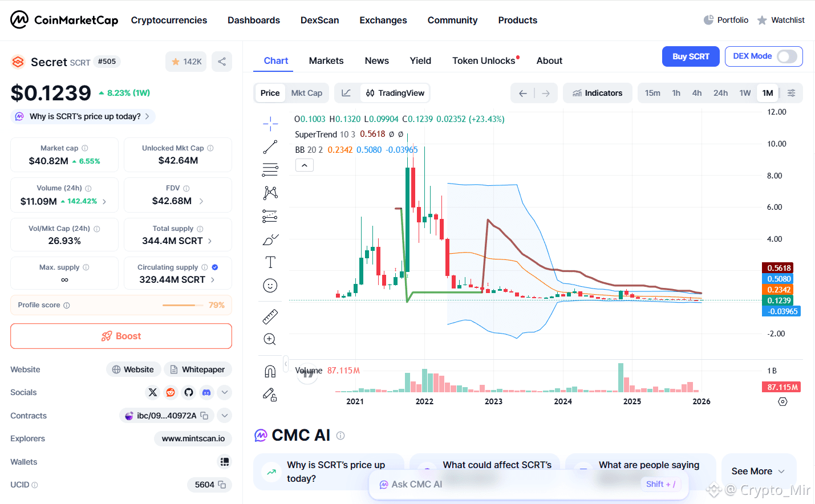This screenshot has width=815, height=504.
Task: Switch chart to Price view
Action: (x=270, y=93)
